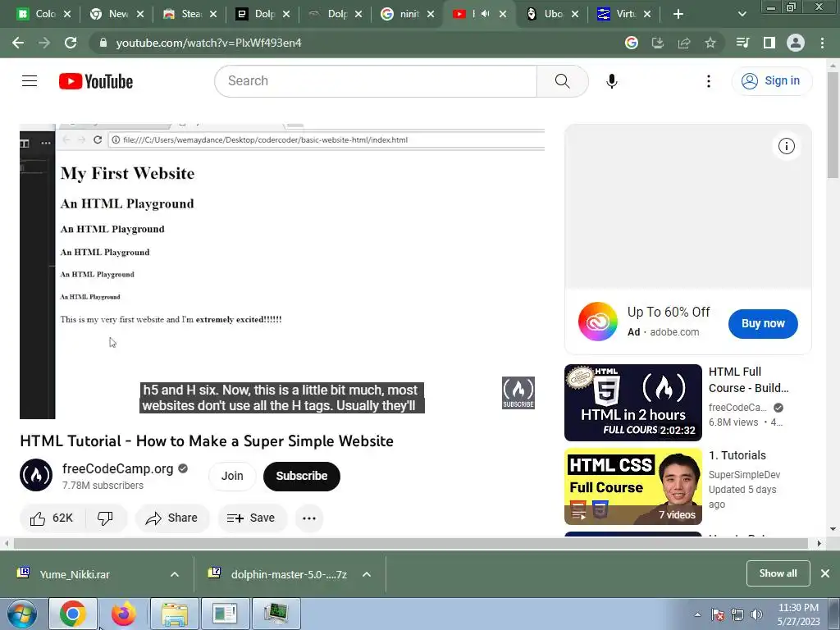Open the ad info icon
The width and height of the screenshot is (840, 630).
786,146
